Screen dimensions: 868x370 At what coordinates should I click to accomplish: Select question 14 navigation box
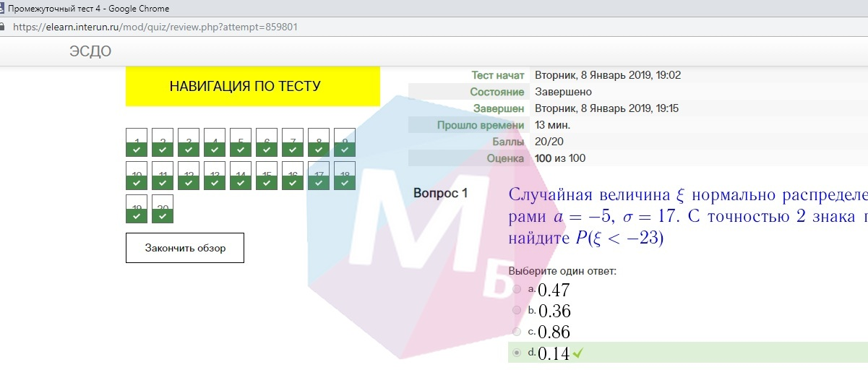click(x=241, y=176)
